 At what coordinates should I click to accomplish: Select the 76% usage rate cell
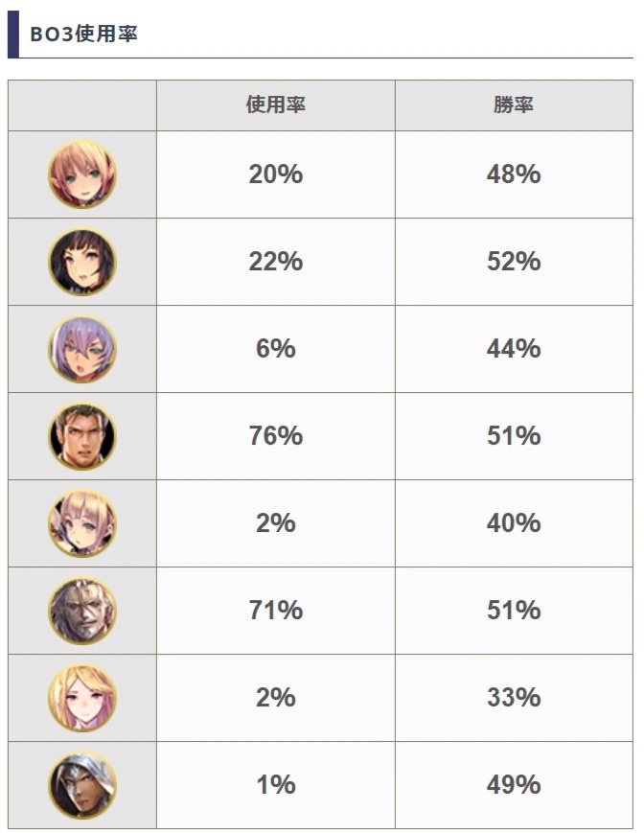(x=276, y=436)
